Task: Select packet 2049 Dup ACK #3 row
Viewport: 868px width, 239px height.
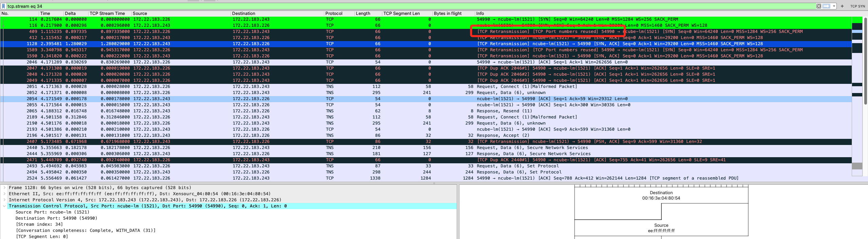Action: 426,80
